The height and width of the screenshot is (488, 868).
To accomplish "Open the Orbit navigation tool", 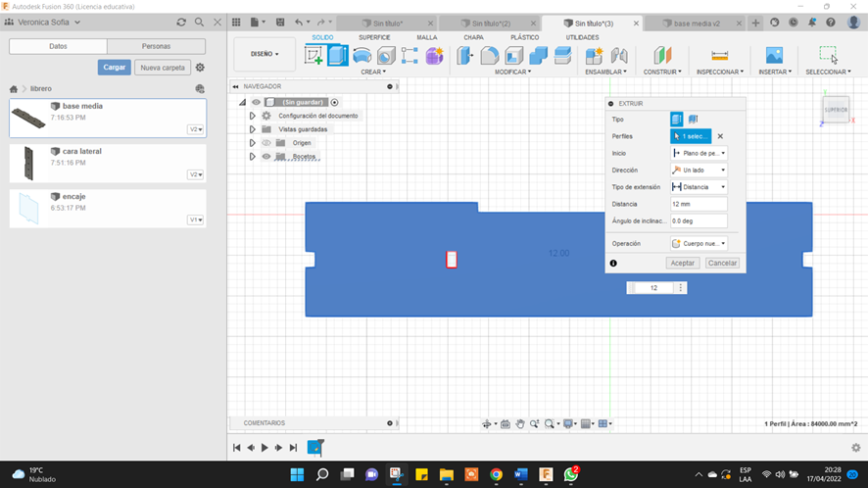I will click(x=487, y=423).
